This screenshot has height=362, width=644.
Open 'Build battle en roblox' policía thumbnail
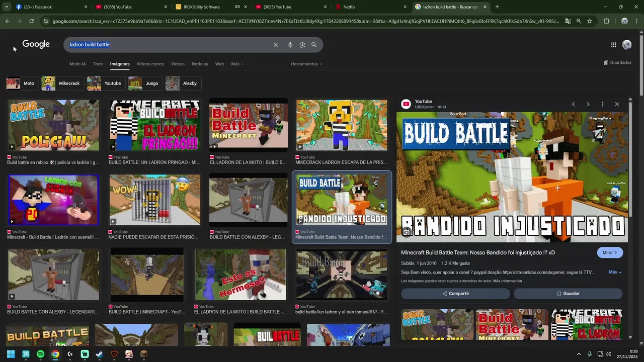[53, 125]
